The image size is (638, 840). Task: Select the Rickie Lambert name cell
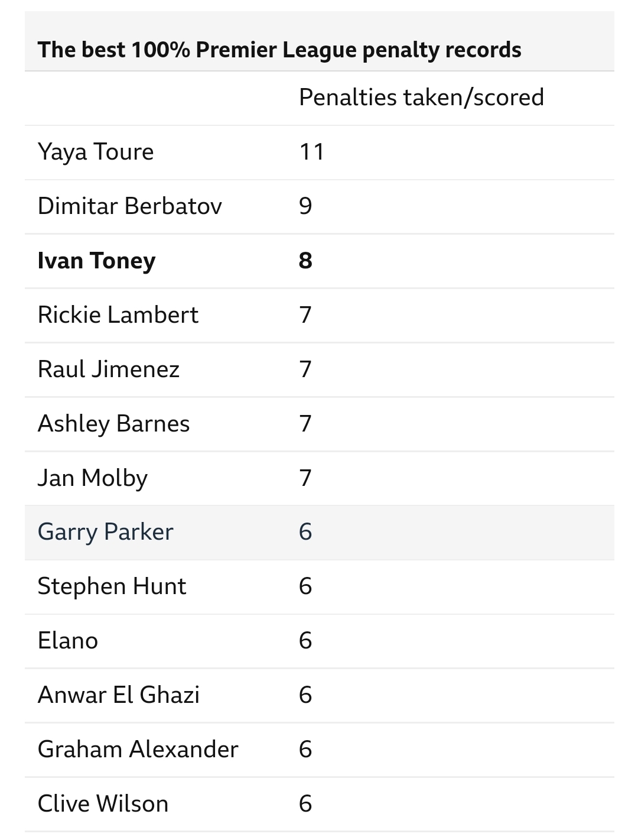118,315
